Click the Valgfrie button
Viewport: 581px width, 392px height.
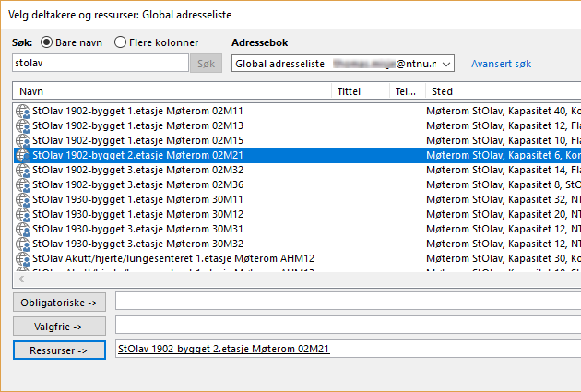tap(60, 326)
